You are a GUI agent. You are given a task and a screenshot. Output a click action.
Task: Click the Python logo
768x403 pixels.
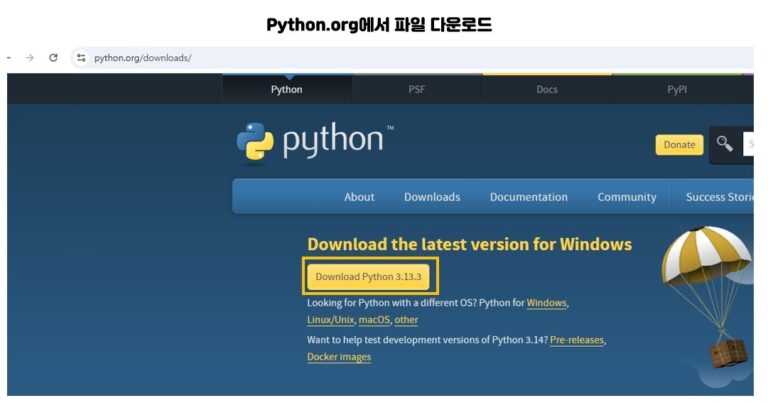(314, 141)
